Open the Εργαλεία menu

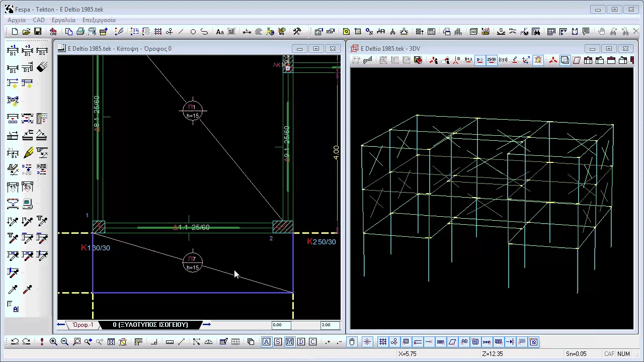click(x=64, y=20)
